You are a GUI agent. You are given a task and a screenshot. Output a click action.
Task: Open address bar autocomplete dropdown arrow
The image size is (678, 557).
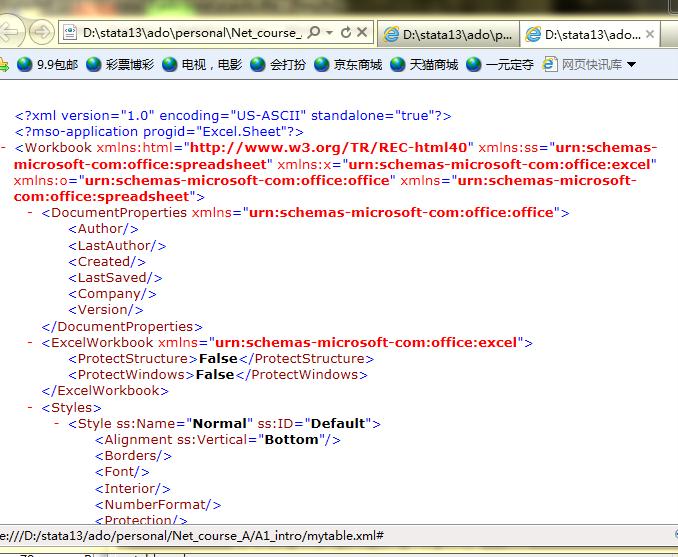tap(329, 34)
